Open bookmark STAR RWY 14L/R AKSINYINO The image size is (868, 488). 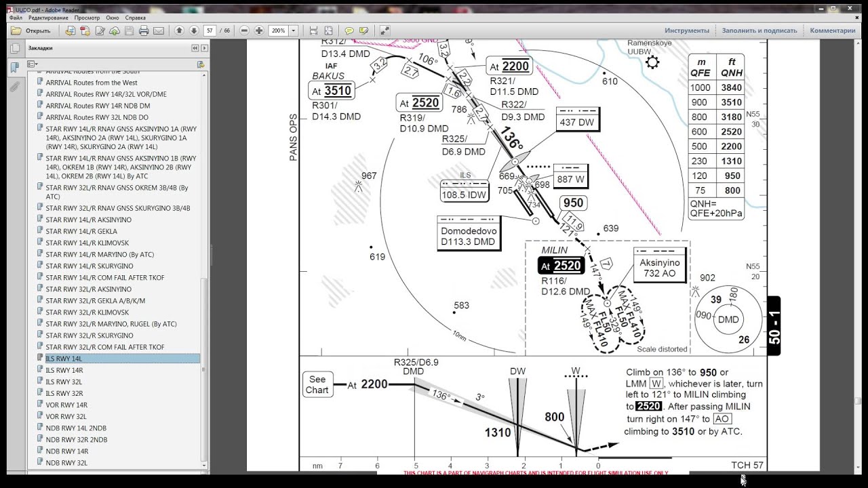89,220
